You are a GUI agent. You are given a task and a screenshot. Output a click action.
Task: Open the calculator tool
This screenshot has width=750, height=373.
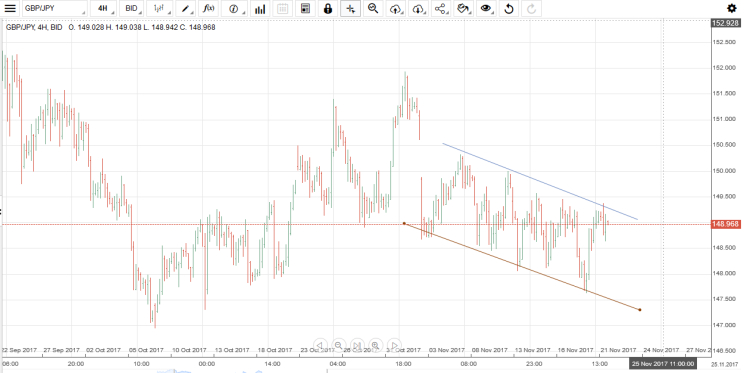(x=305, y=9)
